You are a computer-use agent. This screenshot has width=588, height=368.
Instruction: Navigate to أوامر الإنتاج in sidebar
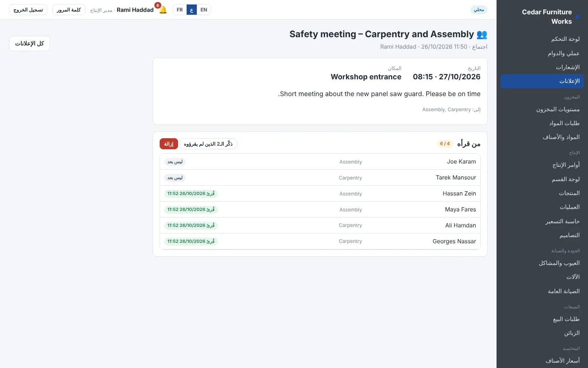pyautogui.click(x=542, y=165)
